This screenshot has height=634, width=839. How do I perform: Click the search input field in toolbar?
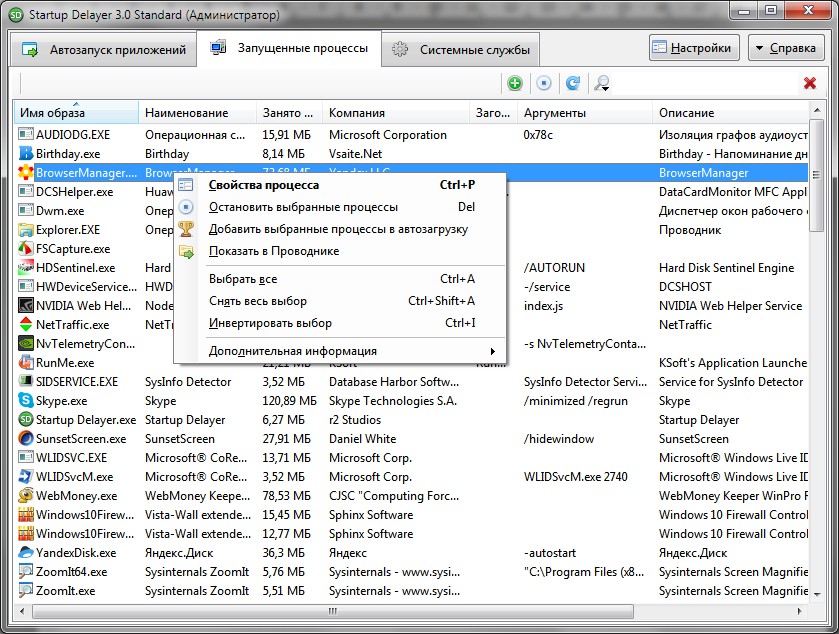click(705, 83)
